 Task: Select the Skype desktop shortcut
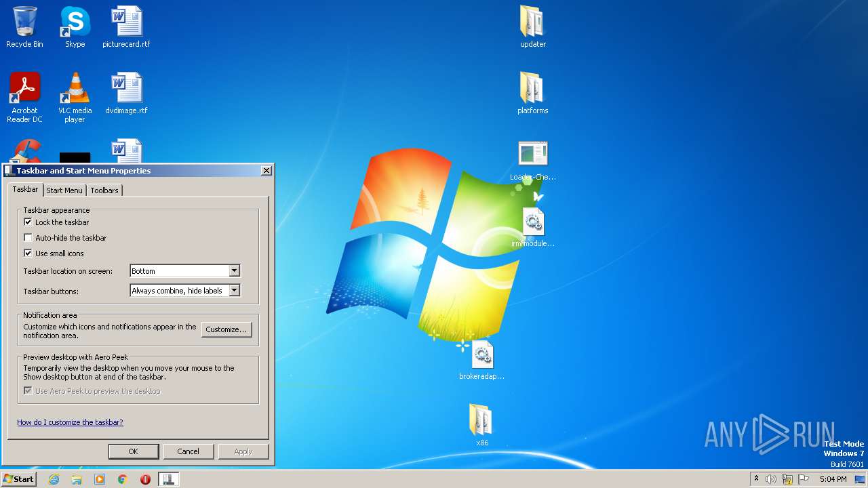pos(75,27)
